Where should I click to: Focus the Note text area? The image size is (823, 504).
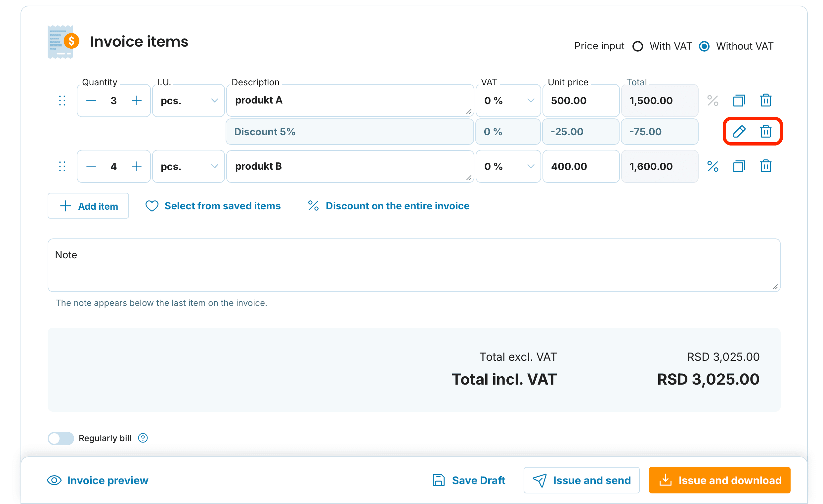[414, 265]
